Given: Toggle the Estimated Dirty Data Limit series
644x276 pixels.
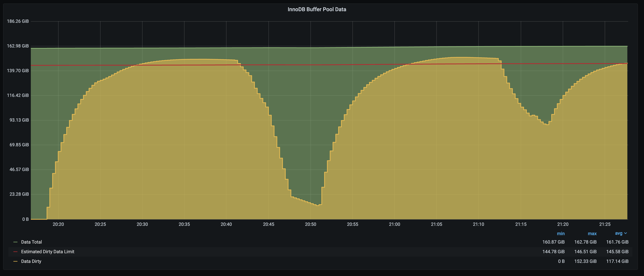Looking at the screenshot, I should [48, 252].
